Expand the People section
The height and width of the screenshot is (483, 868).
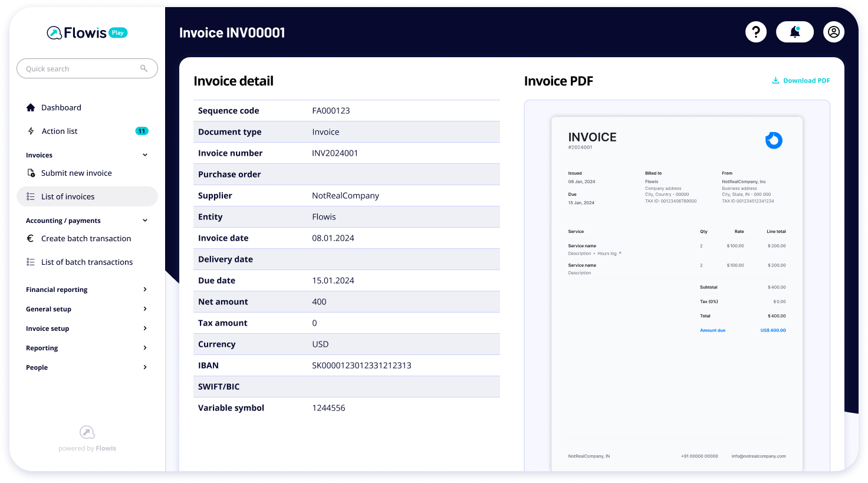point(87,367)
